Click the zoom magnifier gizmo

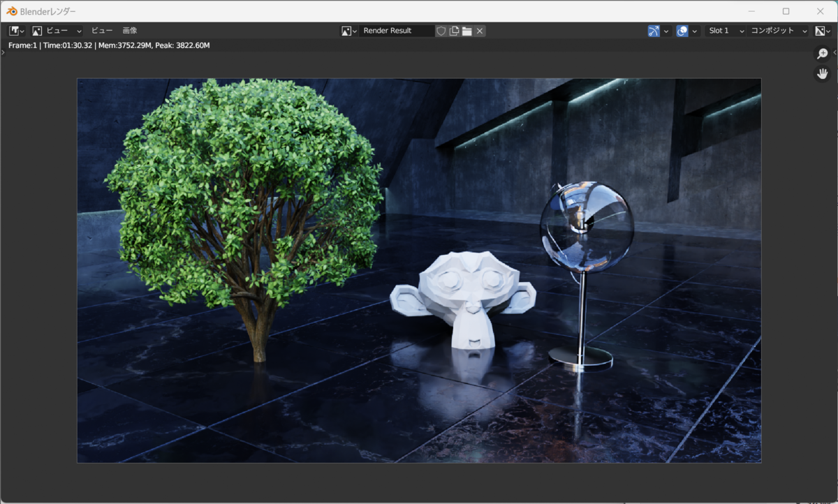pos(823,54)
